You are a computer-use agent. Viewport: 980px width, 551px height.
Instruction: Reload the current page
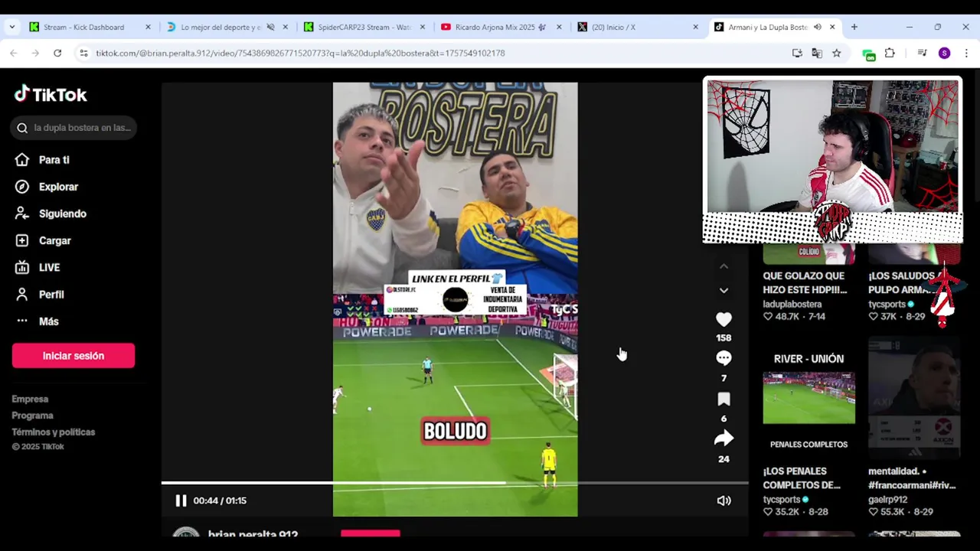(x=57, y=53)
